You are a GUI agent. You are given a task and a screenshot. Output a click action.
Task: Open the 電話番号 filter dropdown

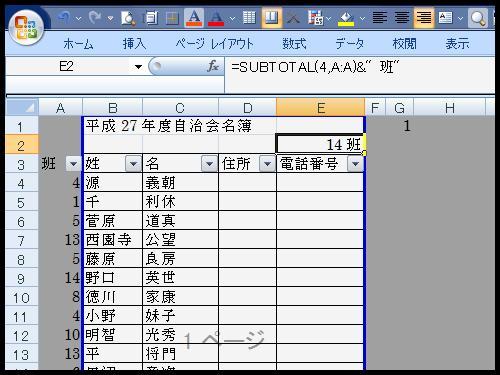click(355, 164)
